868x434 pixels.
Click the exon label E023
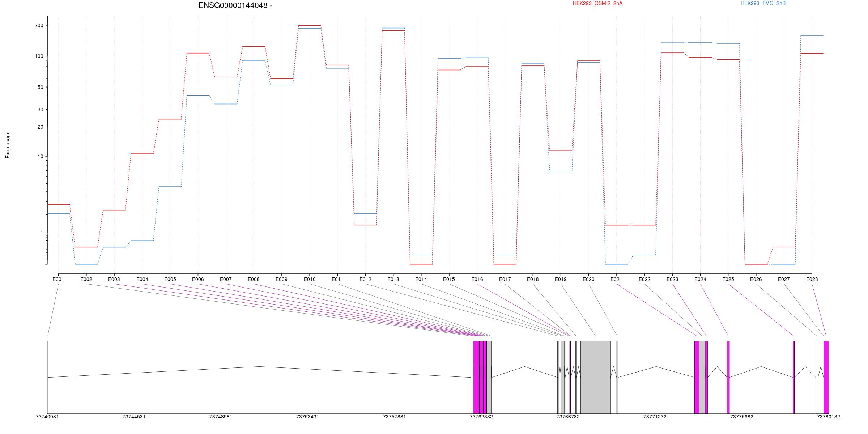pos(672,279)
